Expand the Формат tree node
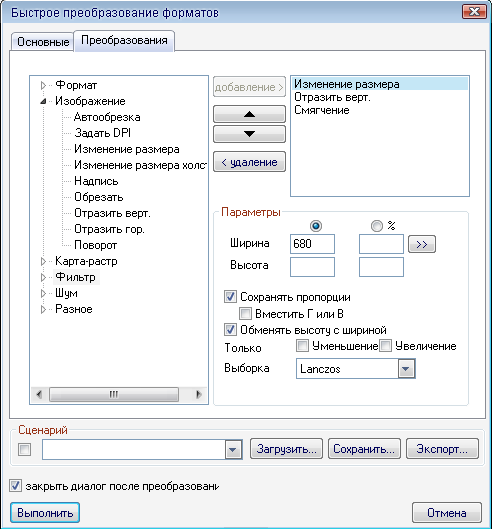The width and height of the screenshot is (492, 529). tap(43, 85)
